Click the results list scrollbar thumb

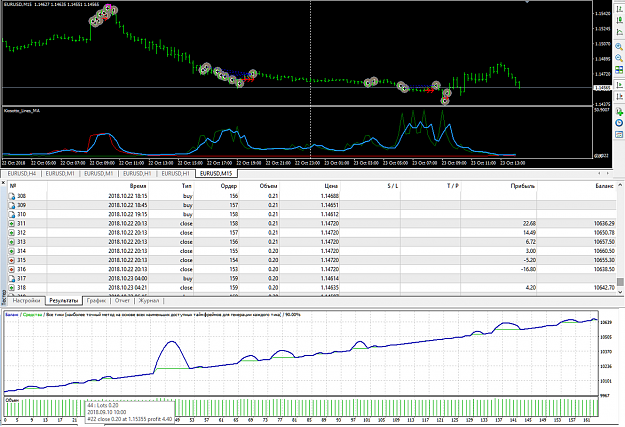click(620, 282)
